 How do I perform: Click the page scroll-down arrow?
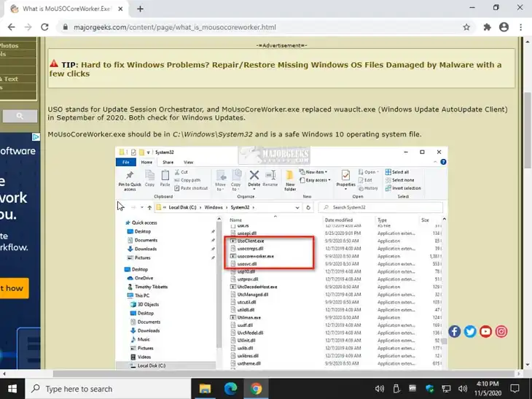coord(528,365)
